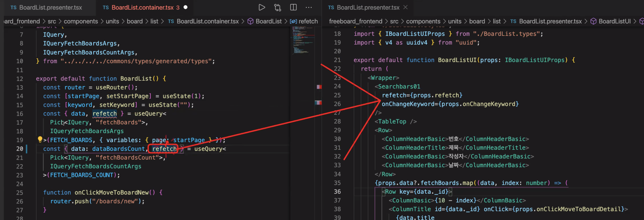The width and height of the screenshot is (644, 220).
Task: Click uuidv4 in the line 19 import
Action: pyautogui.click(x=417, y=43)
